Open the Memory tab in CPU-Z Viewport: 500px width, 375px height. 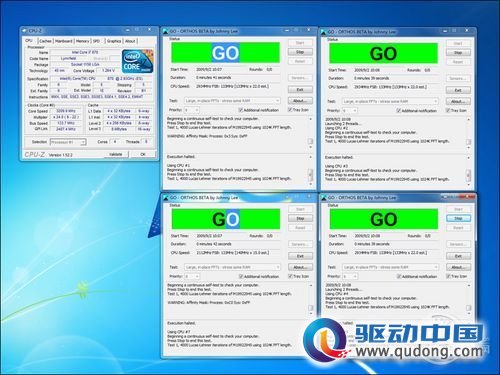(x=82, y=41)
